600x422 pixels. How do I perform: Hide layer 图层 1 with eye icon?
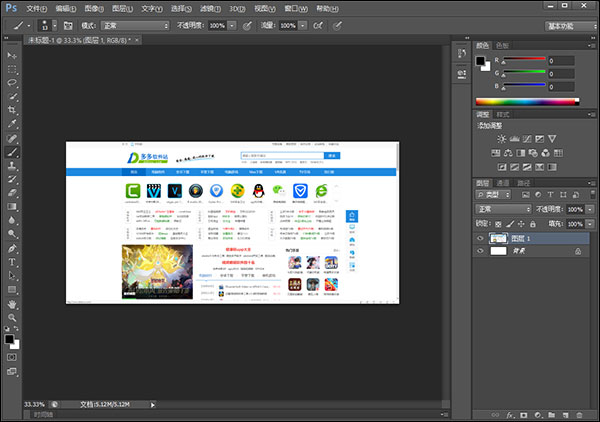pos(481,239)
